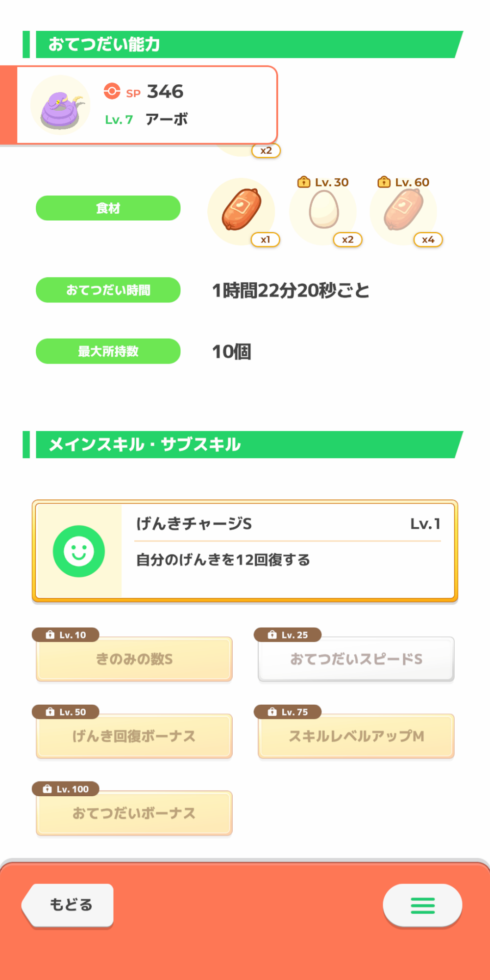This screenshot has width=490, height=980.
Task: Tap the first sausage ingredient icon
Action: tap(241, 211)
